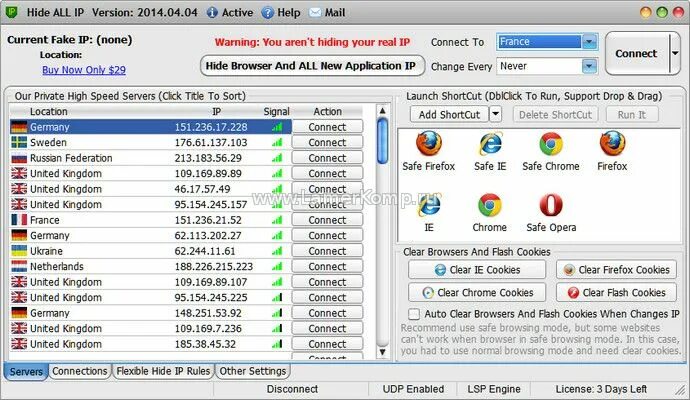Click the yellow window control button
The image size is (690, 400).
click(x=646, y=12)
